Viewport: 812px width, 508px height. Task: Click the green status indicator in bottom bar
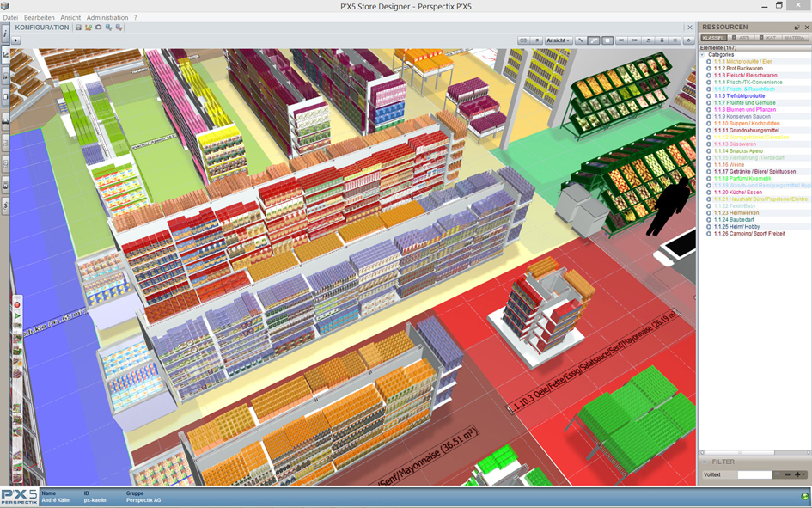click(804, 497)
